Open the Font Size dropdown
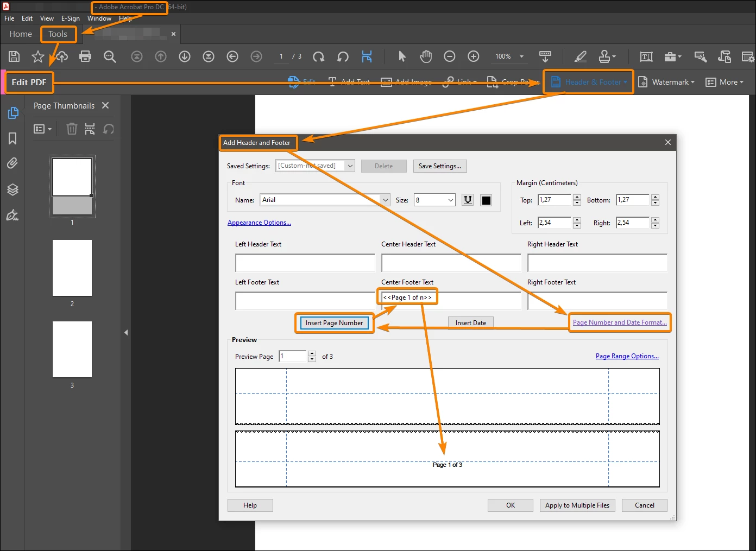Image resolution: width=756 pixels, height=551 pixels. [x=451, y=200]
